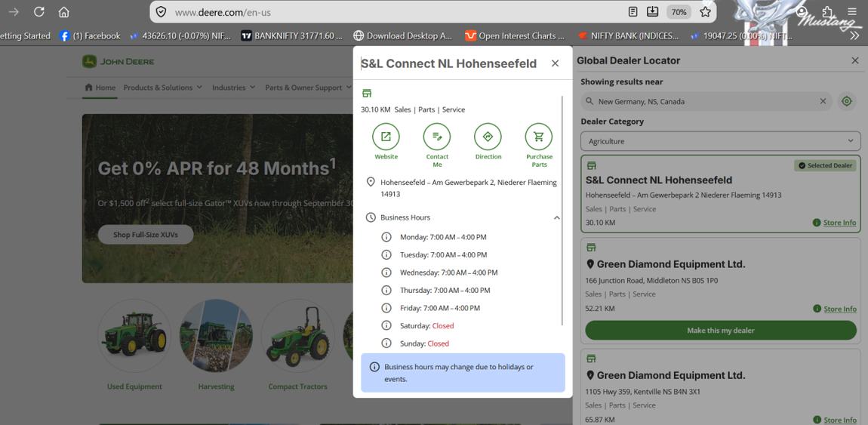The width and height of the screenshot is (868, 425).
Task: Click info icon next to Saturday Closed
Action: pos(386,326)
